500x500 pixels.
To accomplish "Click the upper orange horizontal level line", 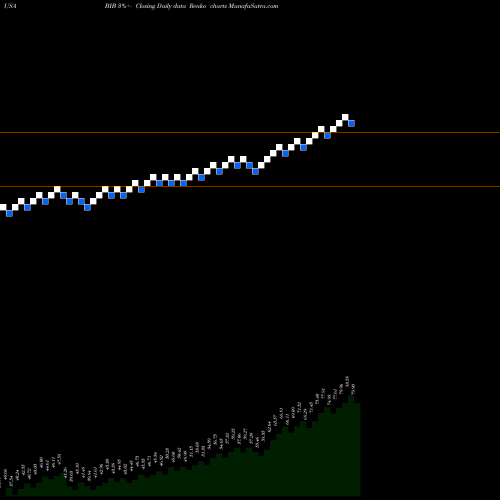I will [250, 133].
